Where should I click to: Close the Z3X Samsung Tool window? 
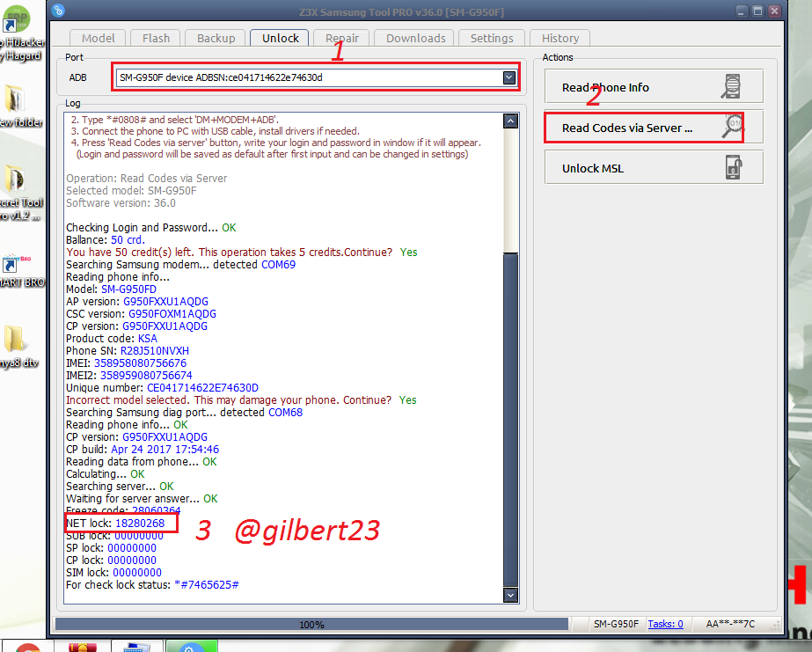[x=775, y=11]
